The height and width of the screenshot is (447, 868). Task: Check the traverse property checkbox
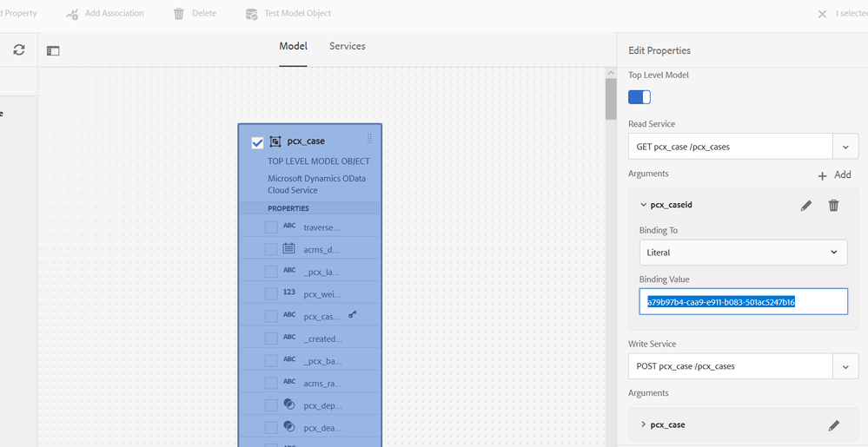point(271,227)
